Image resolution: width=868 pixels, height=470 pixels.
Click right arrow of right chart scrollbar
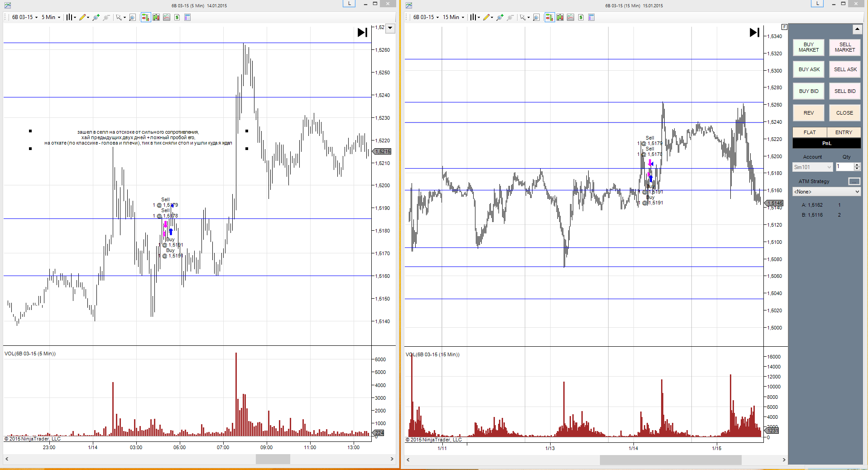point(784,460)
